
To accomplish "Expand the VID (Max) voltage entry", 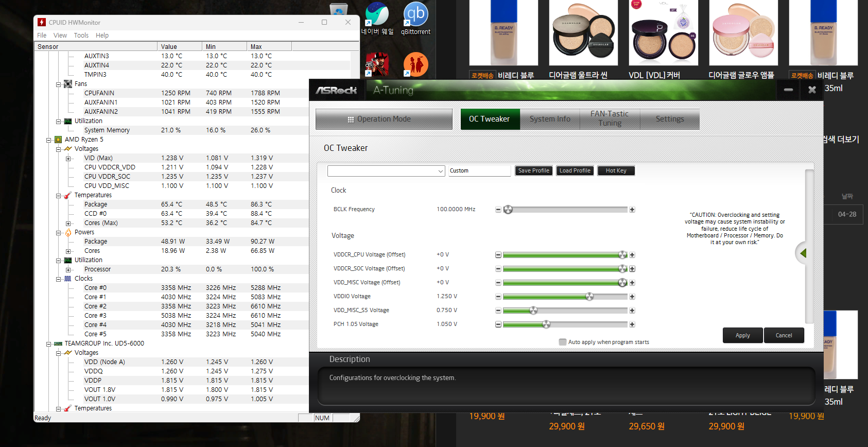I will pos(68,159).
